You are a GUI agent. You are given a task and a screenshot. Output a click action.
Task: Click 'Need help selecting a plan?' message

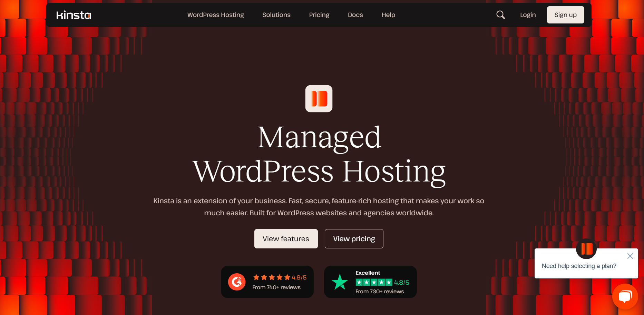click(579, 266)
